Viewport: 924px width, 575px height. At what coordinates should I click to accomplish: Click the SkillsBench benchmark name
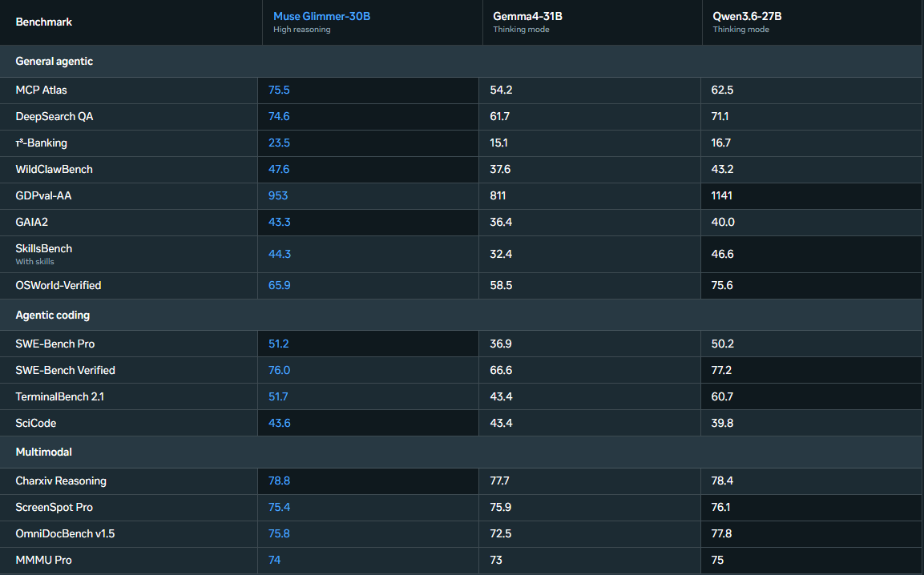click(43, 248)
